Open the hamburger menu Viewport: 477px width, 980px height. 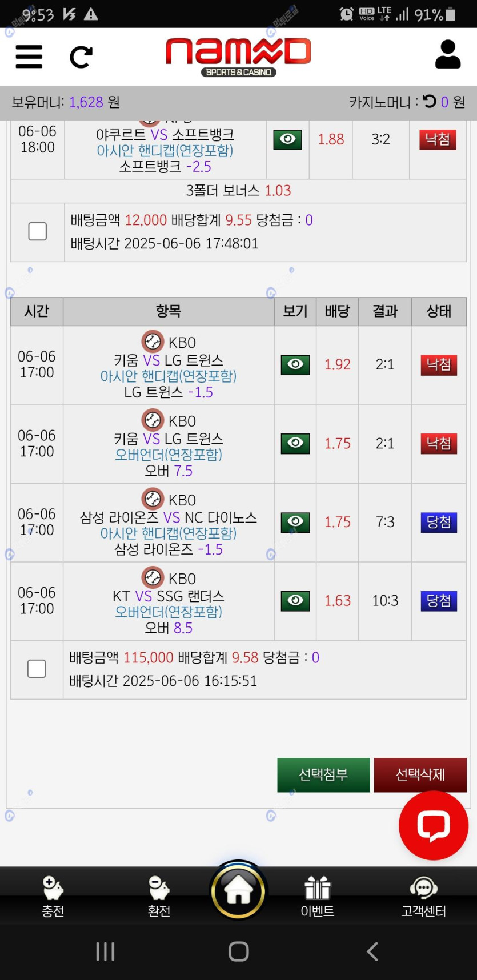coord(29,57)
